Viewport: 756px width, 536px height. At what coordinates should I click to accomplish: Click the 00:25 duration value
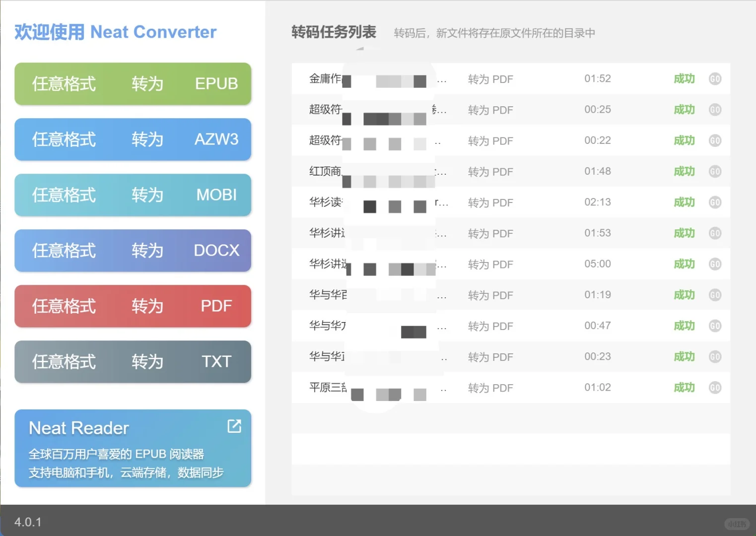[x=598, y=110]
